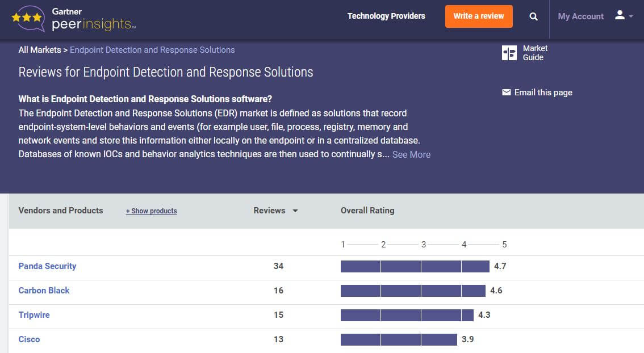Expand vendor list with Show products
This screenshot has width=644, height=353.
tap(151, 211)
